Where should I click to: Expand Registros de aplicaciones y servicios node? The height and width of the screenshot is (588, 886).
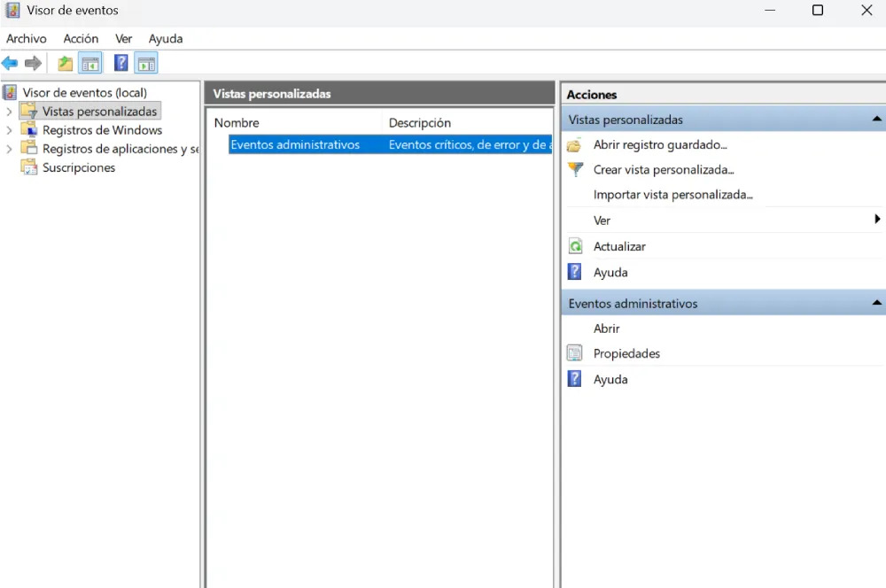(x=9, y=149)
